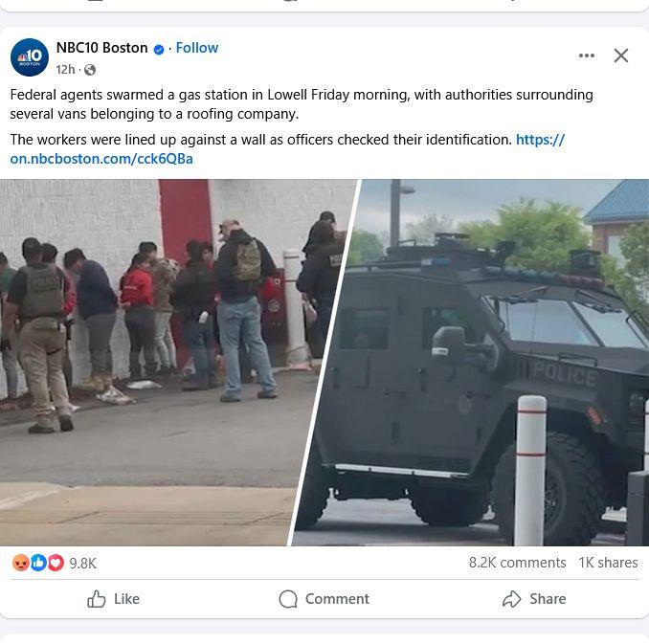Click the heart love reaction icon
The width and height of the screenshot is (649, 644).
pos(56,563)
